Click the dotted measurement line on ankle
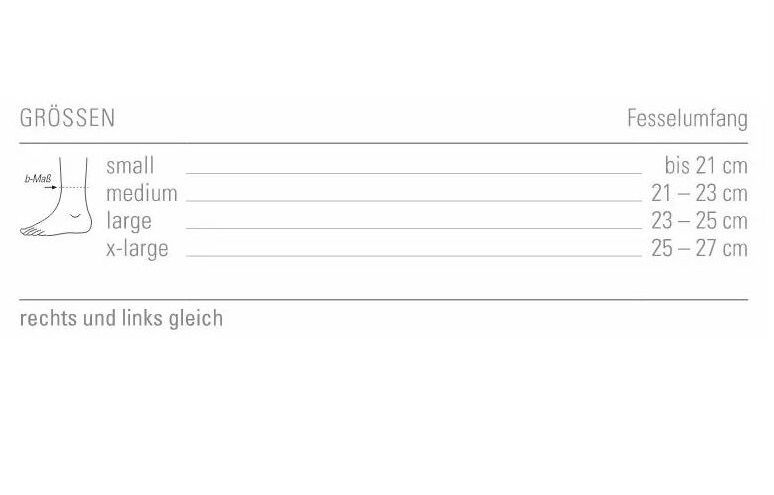 [73, 188]
